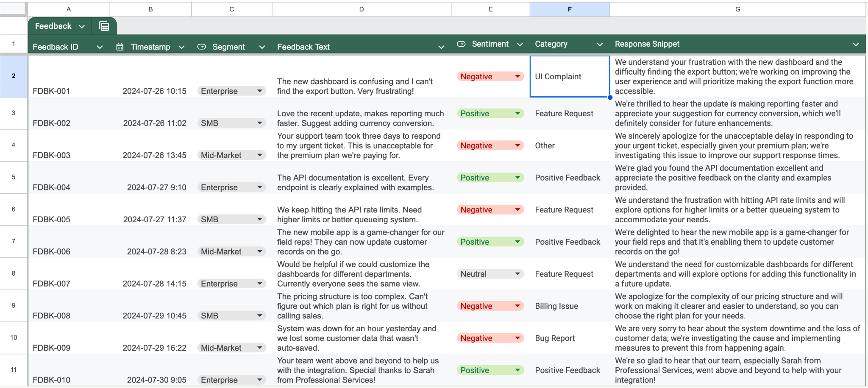Viewport: 868px width, 388px height.
Task: Open Positive sentiment chip in row 7
Action: (490, 242)
